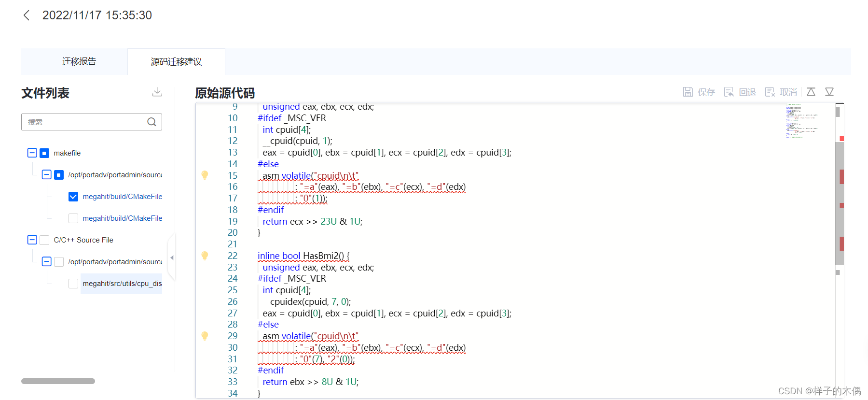Download the file list
The width and height of the screenshot is (868, 400).
157,92
